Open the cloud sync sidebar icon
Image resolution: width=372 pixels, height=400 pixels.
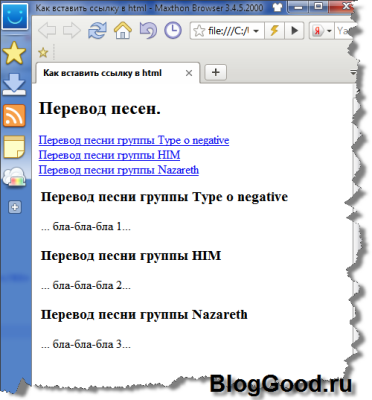pos(14,177)
